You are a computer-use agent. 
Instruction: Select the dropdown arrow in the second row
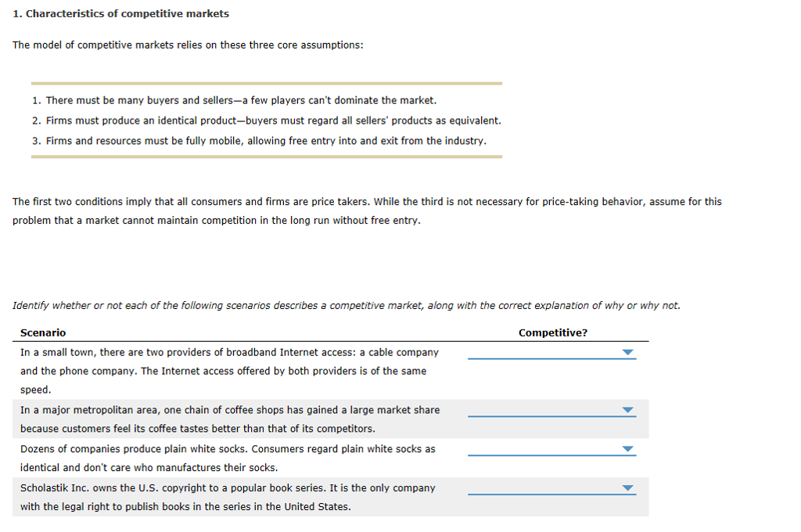pyautogui.click(x=627, y=409)
